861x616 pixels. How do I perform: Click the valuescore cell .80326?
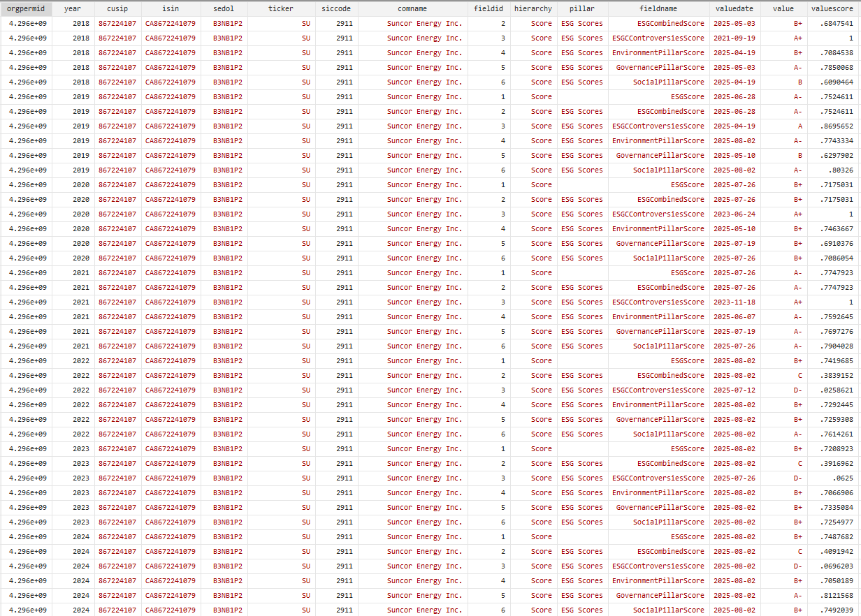[832, 170]
